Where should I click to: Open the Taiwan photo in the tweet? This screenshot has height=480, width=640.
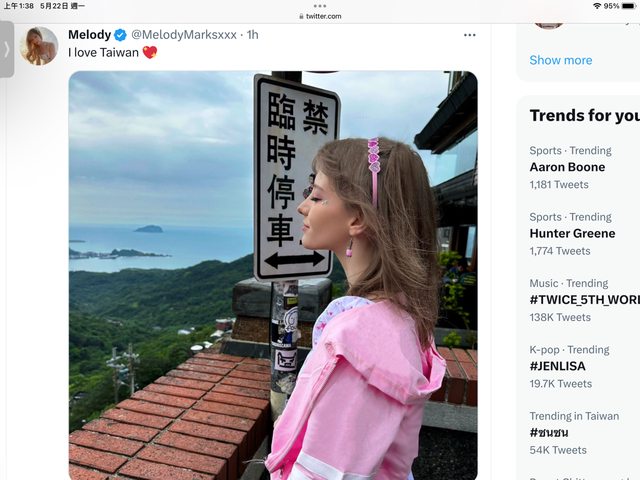(x=272, y=275)
